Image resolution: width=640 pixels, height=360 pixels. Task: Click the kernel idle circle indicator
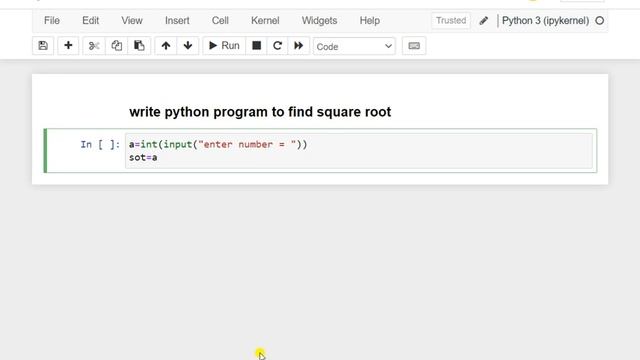point(600,20)
